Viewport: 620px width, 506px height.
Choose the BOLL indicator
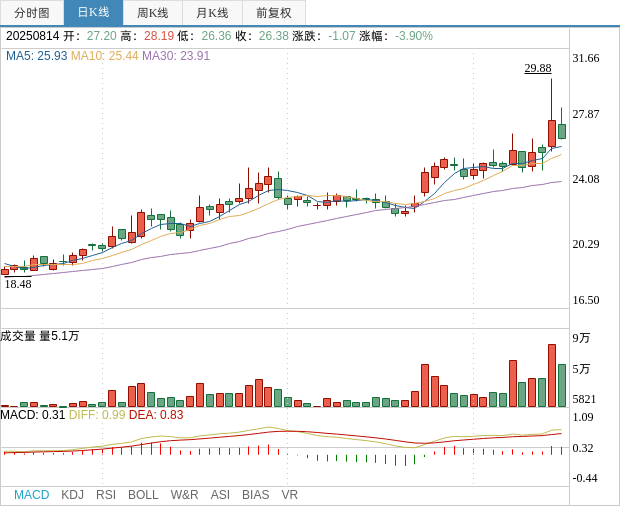click(x=143, y=495)
